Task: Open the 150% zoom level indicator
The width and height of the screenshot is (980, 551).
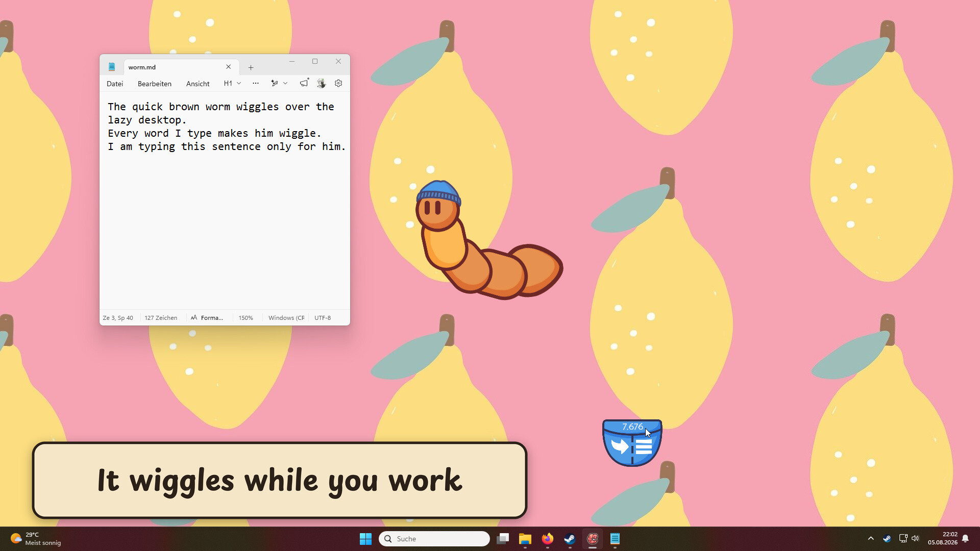Action: [x=246, y=318]
